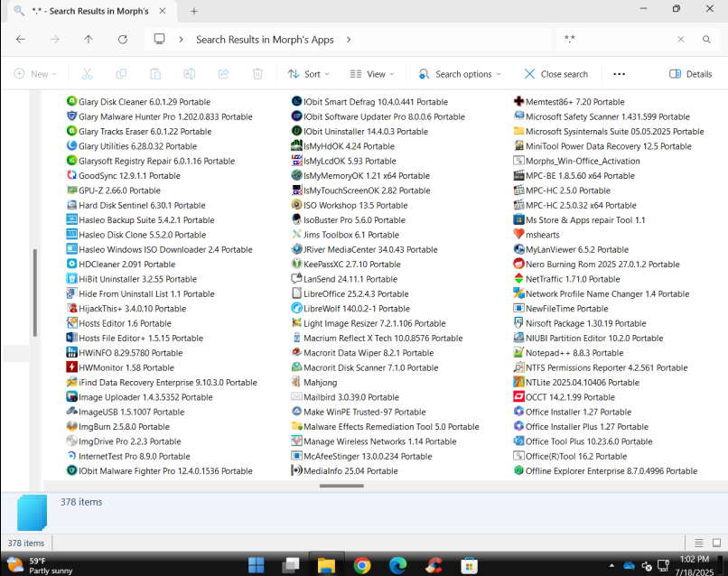Click the HWMonitor 1.58 Portable icon
Screen dimensions: 728x576
pyautogui.click(x=71, y=367)
